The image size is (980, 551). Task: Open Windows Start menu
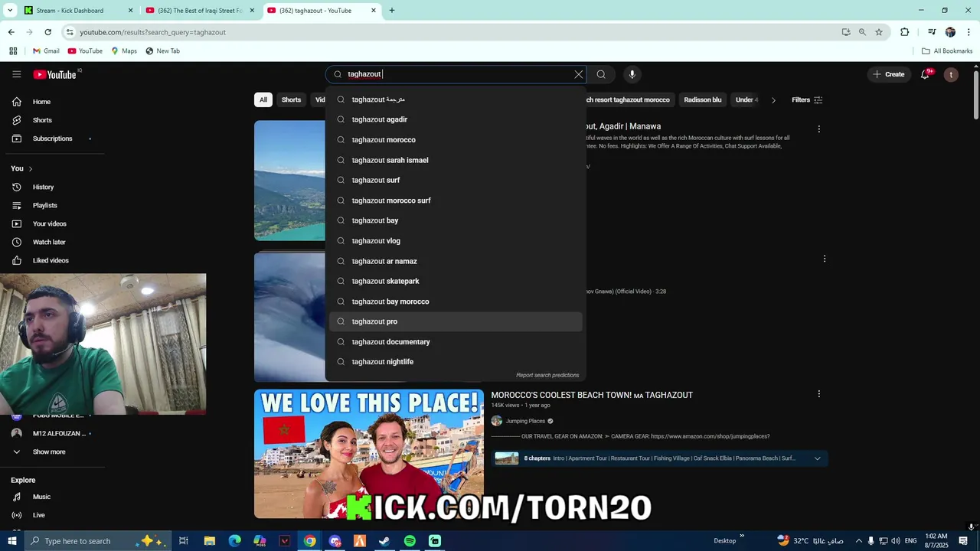tap(11, 541)
